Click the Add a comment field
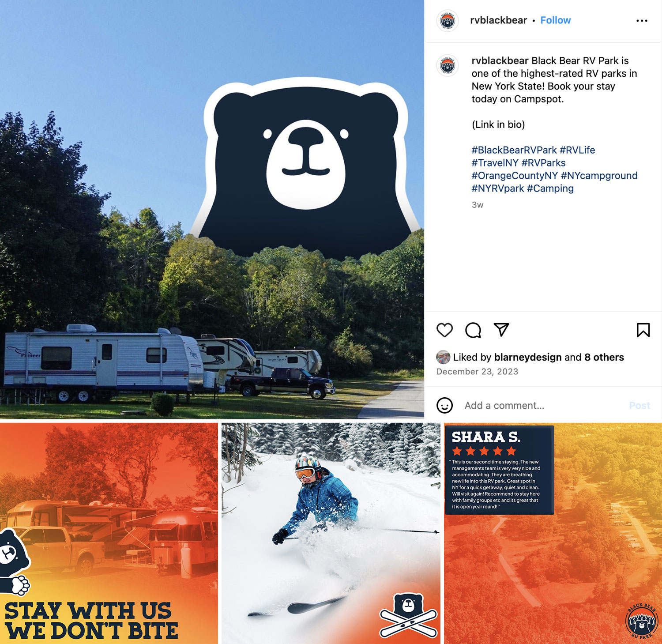Viewport: 662px width, 644px height. [x=543, y=405]
